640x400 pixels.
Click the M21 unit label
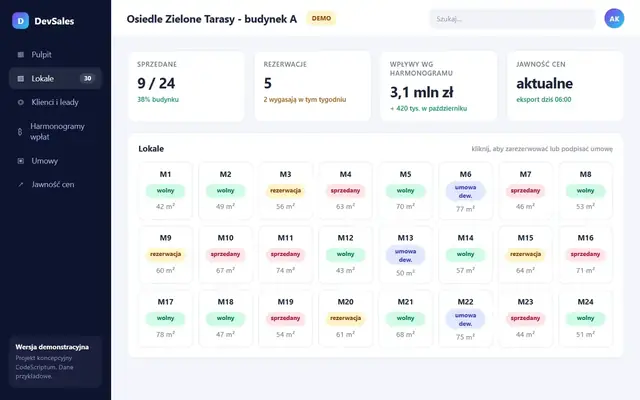(405, 302)
